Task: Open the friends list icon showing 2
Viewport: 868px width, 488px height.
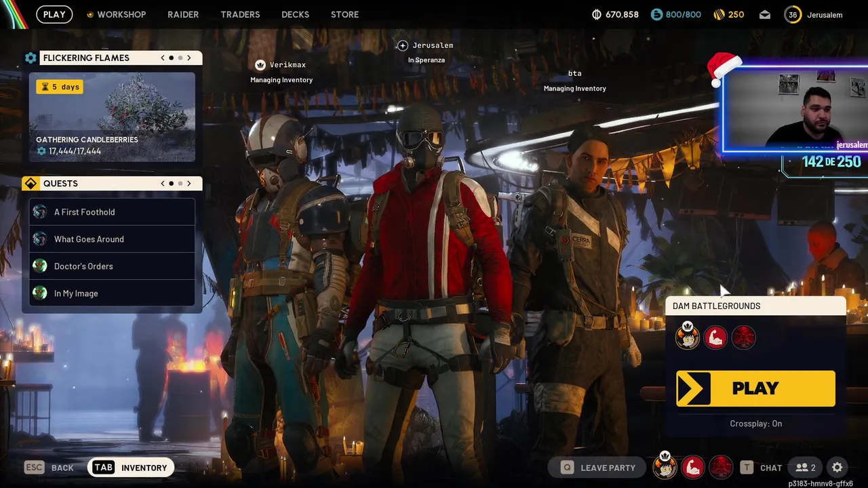Action: click(806, 468)
